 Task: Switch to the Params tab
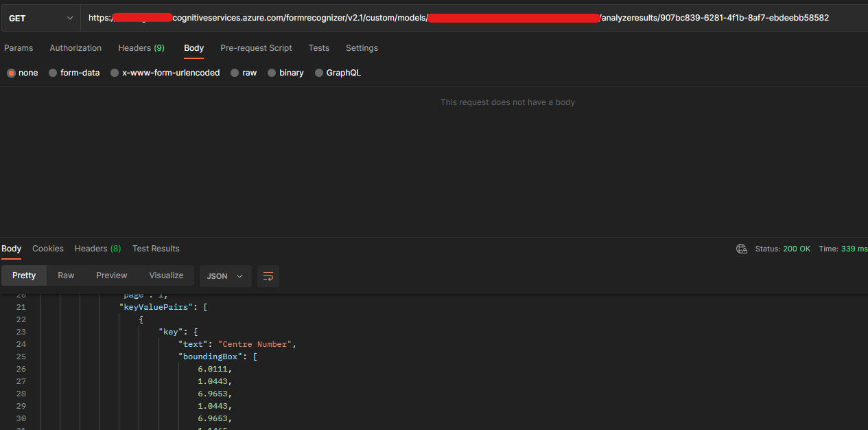[x=19, y=48]
